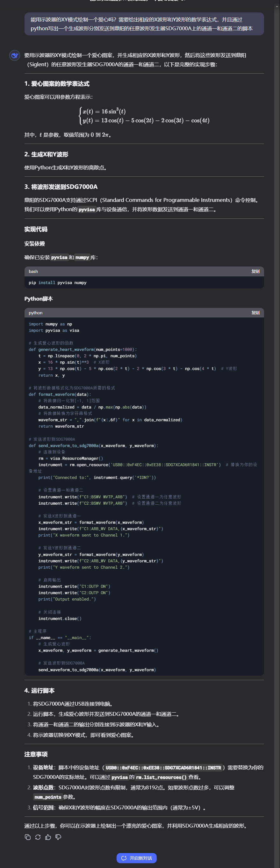Click the '3. 将波形发送到SDG7000A' heading
Viewport: 280px width, 868px height.
[x=61, y=187]
